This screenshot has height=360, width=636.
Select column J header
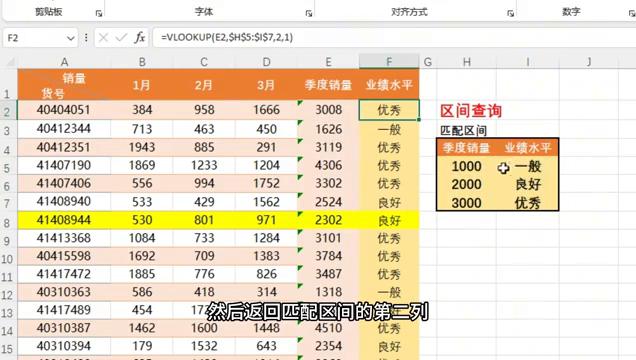(589, 62)
